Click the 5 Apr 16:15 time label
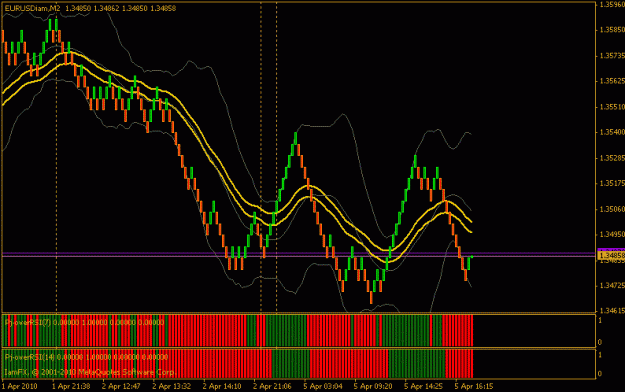The height and width of the screenshot is (392, 625). (x=474, y=386)
